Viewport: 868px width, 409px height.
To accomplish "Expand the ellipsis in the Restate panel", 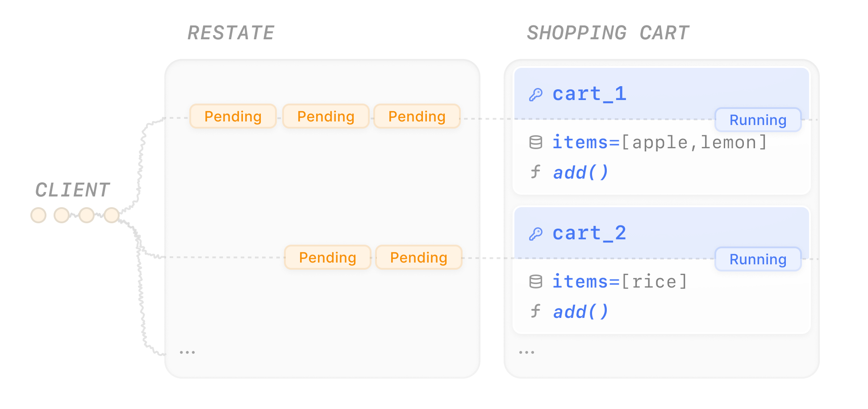I will point(187,352).
